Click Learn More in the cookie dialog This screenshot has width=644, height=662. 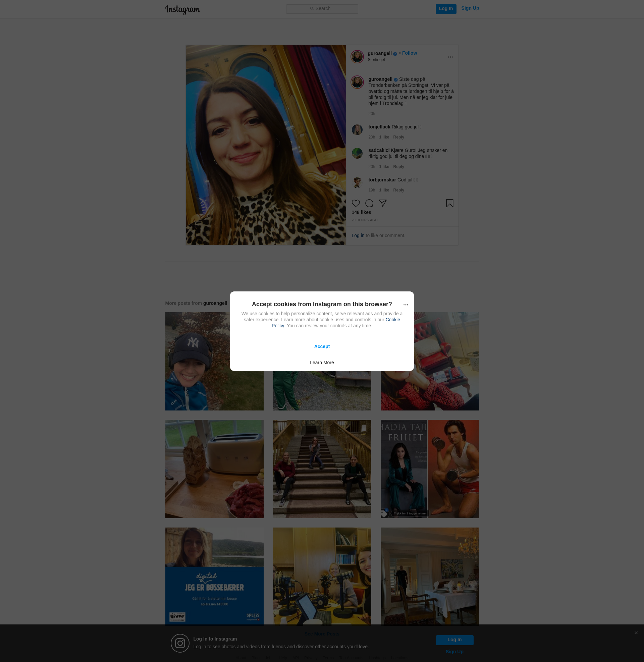tap(322, 363)
